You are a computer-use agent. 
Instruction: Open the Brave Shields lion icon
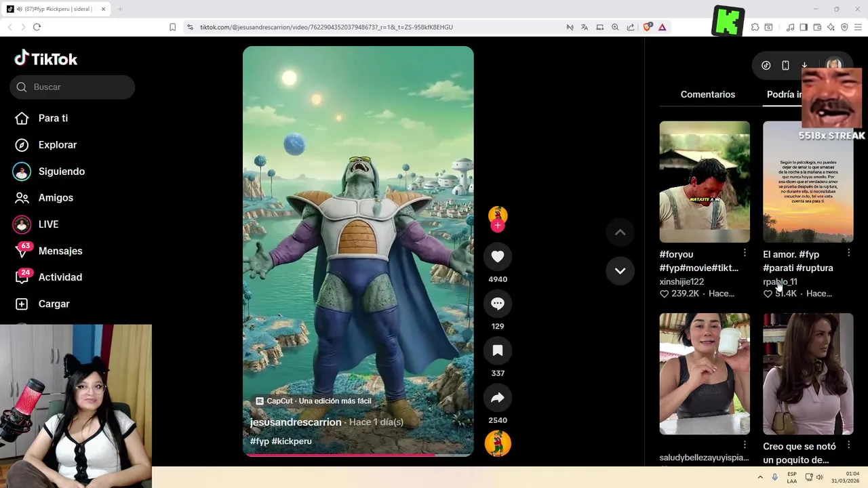pyautogui.click(x=647, y=27)
